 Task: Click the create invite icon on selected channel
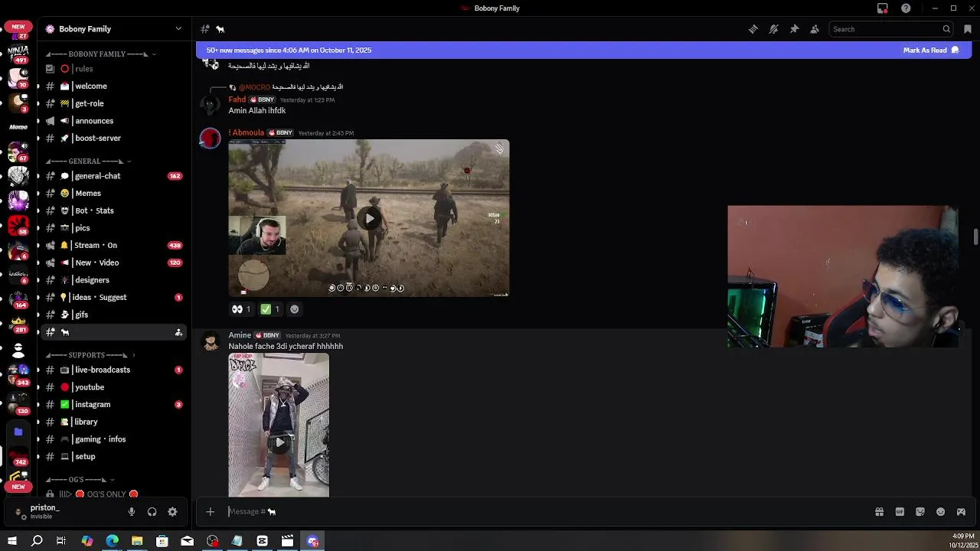(x=178, y=332)
